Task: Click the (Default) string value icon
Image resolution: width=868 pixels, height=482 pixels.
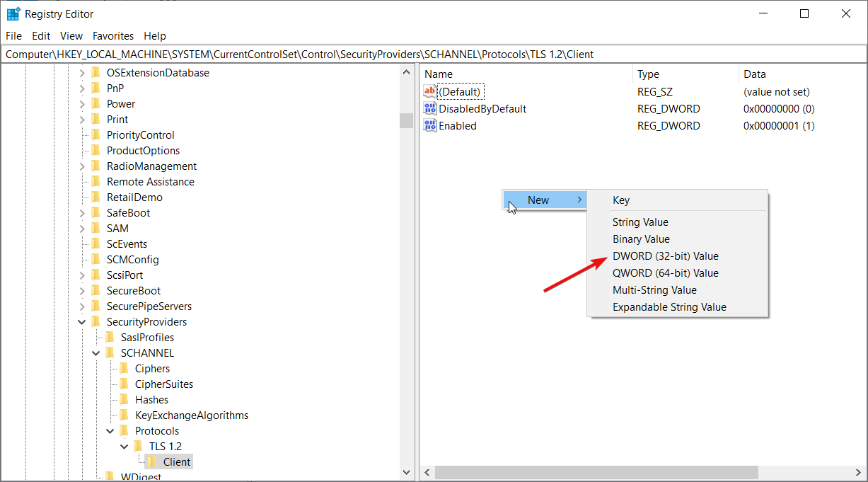Action: click(430, 91)
